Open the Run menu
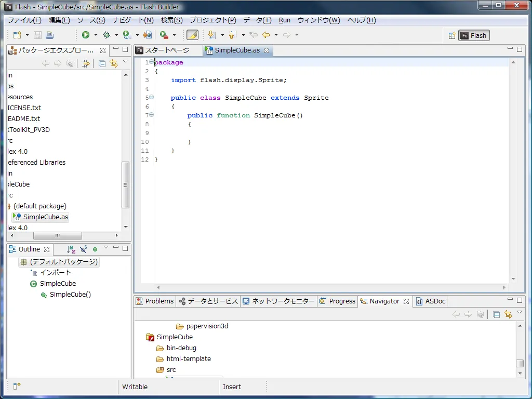532x399 pixels. [x=285, y=20]
